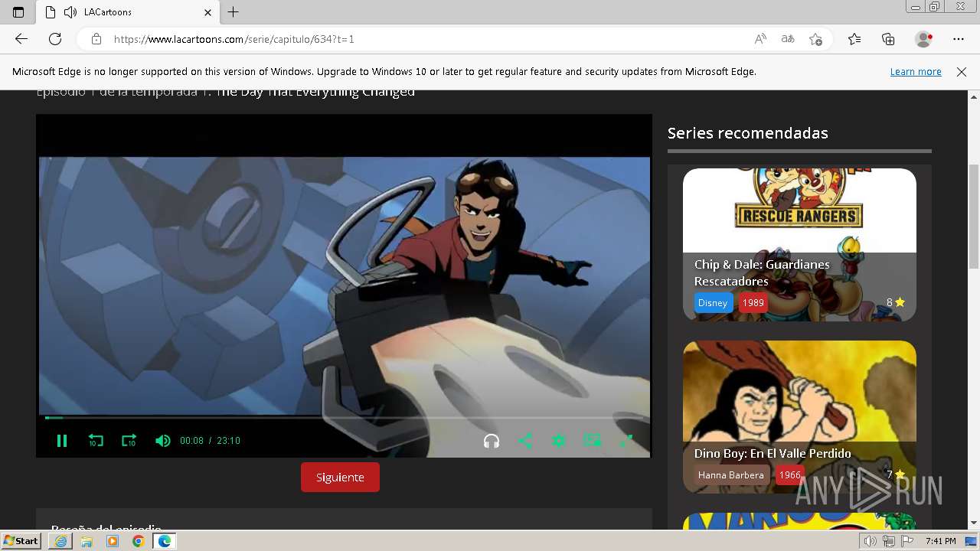Open the translate page option

(x=788, y=39)
